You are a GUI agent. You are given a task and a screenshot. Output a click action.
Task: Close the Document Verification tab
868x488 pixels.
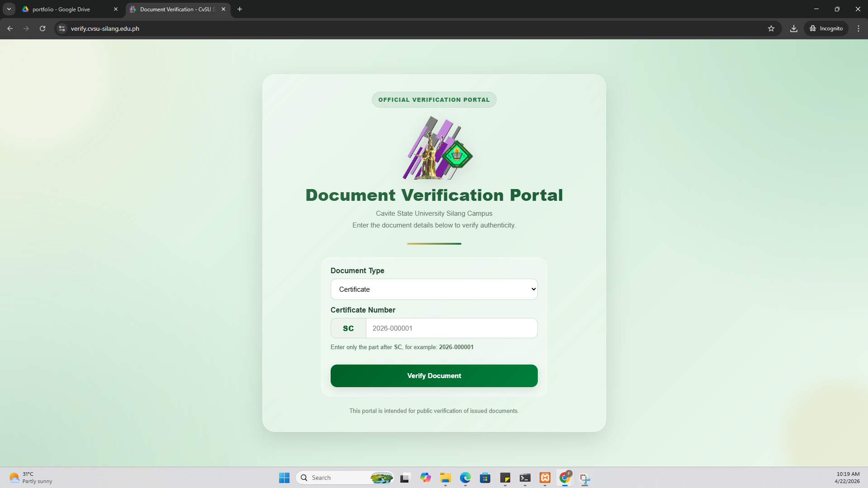pyautogui.click(x=223, y=9)
